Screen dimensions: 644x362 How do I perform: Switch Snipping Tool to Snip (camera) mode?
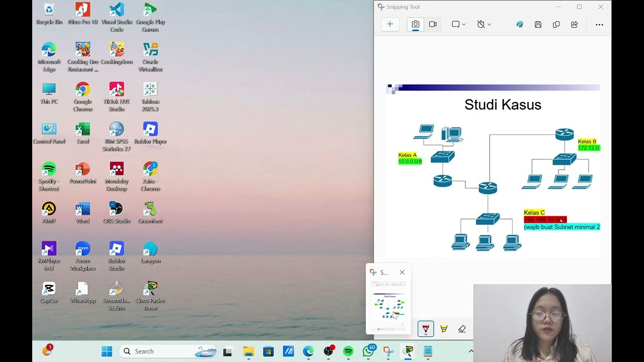(x=416, y=24)
